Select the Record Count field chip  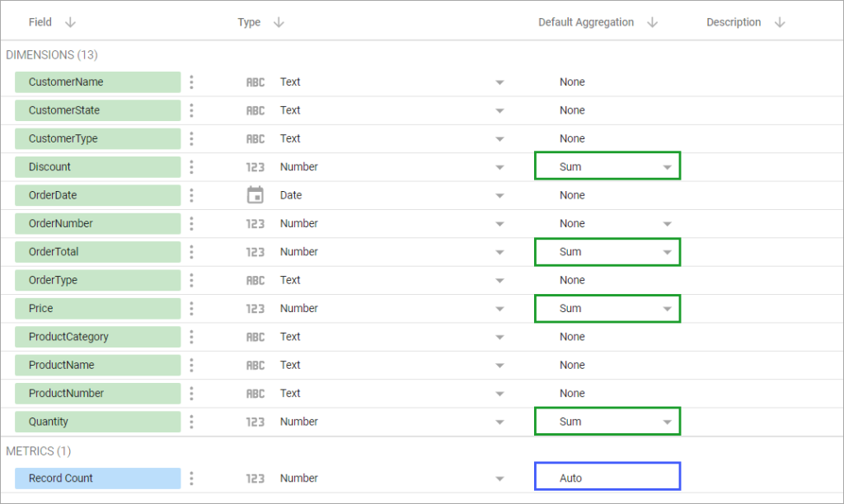pyautogui.click(x=97, y=478)
